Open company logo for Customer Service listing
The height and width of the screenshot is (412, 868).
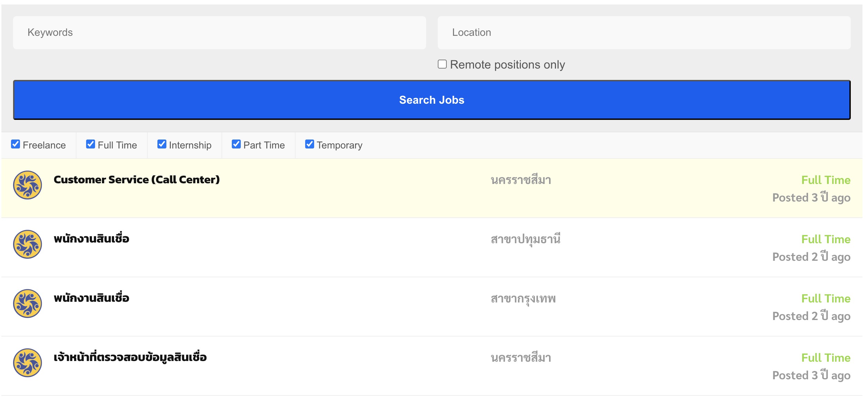(28, 185)
